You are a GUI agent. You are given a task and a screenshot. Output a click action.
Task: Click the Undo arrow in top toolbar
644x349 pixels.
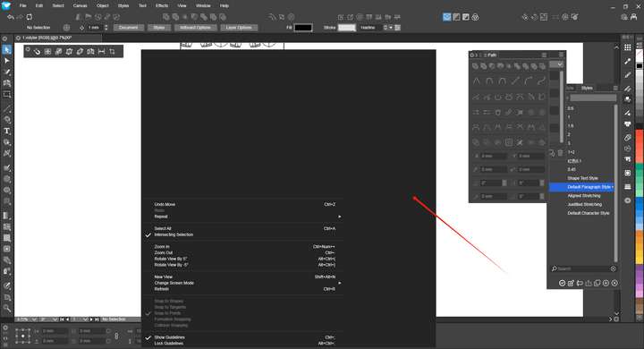(x=10, y=17)
